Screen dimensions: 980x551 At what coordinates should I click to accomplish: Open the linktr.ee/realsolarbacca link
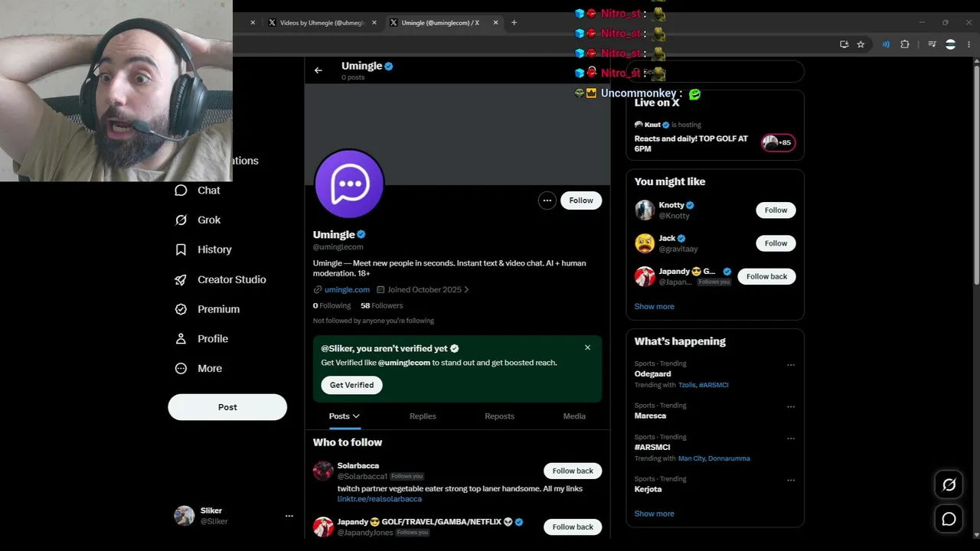pos(380,499)
